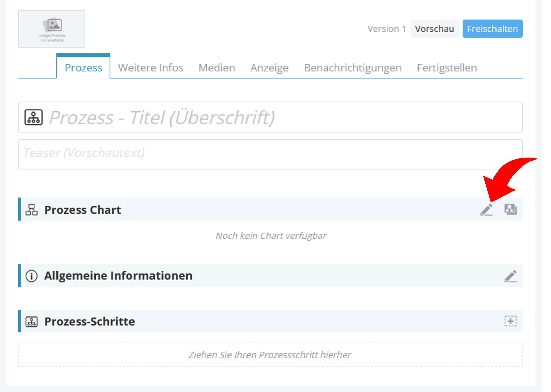Image resolution: width=551 pixels, height=392 pixels.
Task: Focus the Teaser (Vorschautext) text area
Action: pyautogui.click(x=270, y=154)
